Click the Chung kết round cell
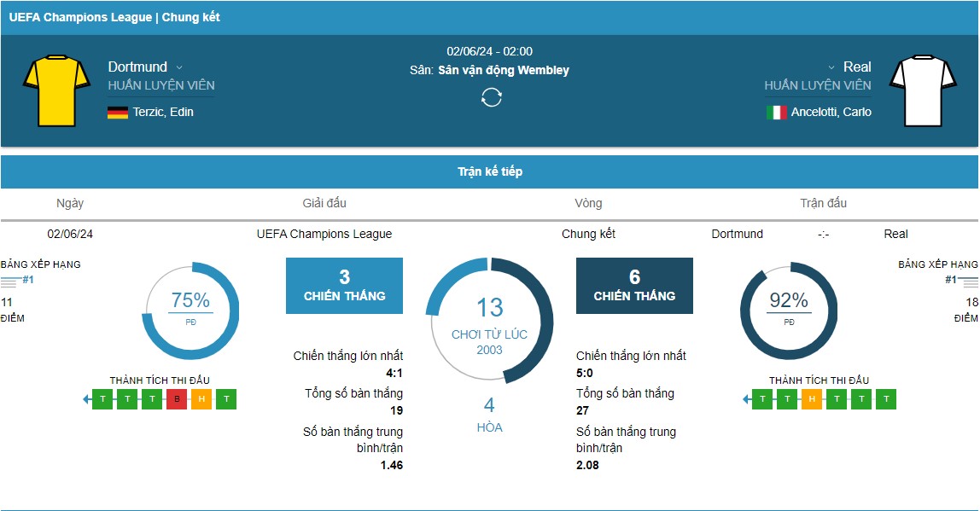Screen dimensions: 980x511 pos(588,234)
